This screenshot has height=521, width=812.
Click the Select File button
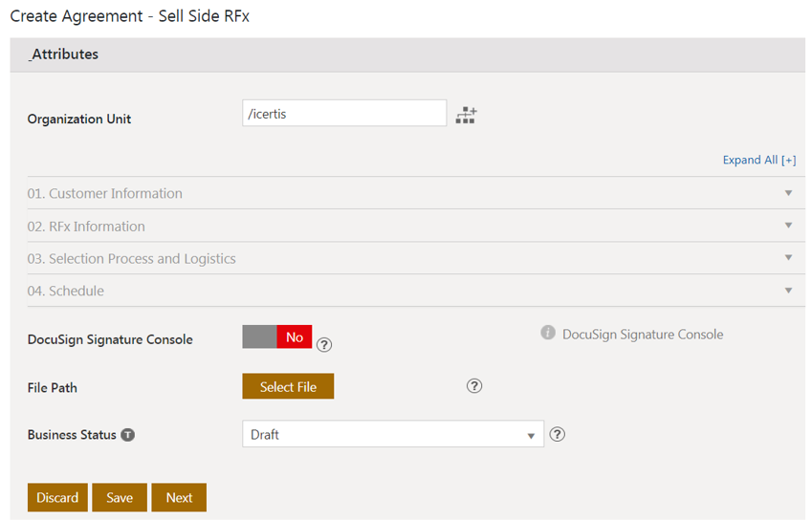click(288, 386)
